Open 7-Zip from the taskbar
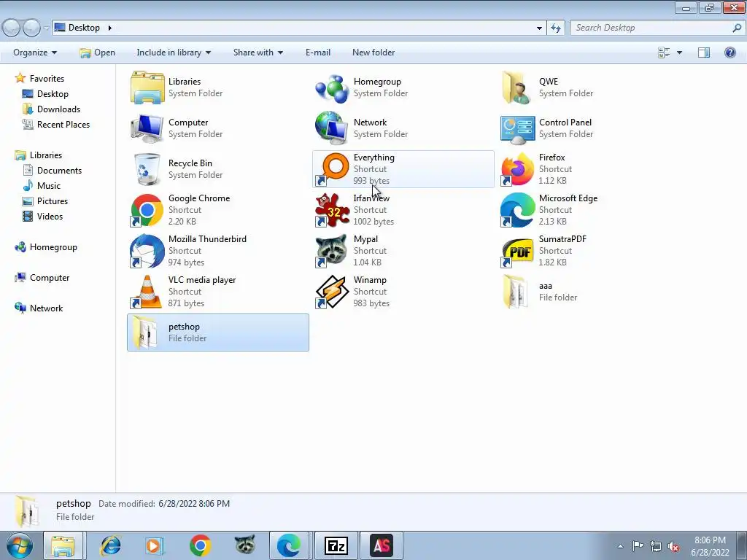The width and height of the screenshot is (747, 560). 336,545
